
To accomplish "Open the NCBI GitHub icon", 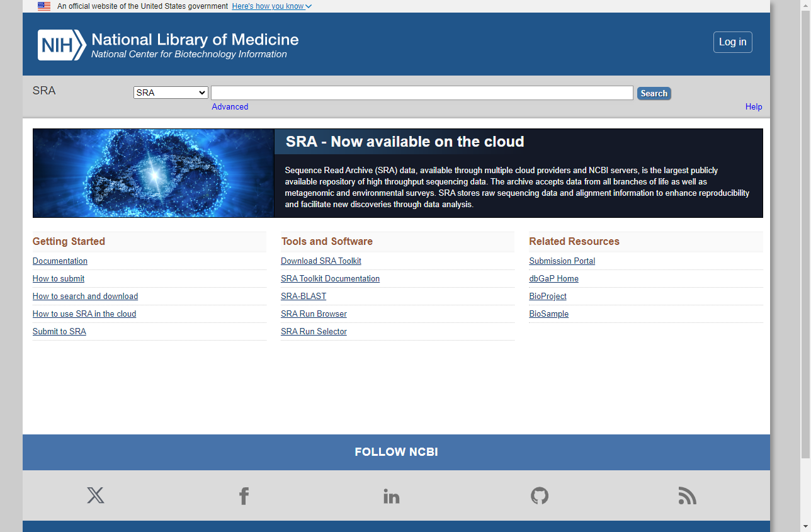I will 540,496.
